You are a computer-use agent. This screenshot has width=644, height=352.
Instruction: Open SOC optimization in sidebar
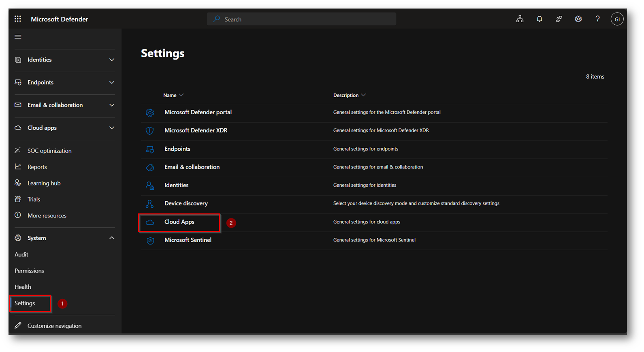(x=49, y=151)
